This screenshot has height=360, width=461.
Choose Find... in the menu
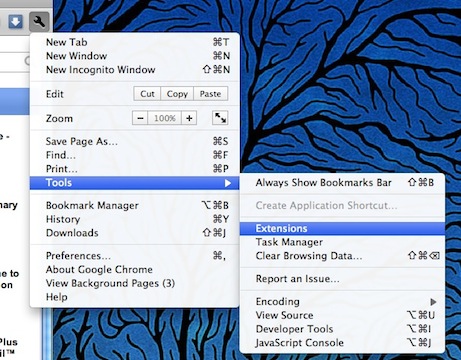coord(135,155)
